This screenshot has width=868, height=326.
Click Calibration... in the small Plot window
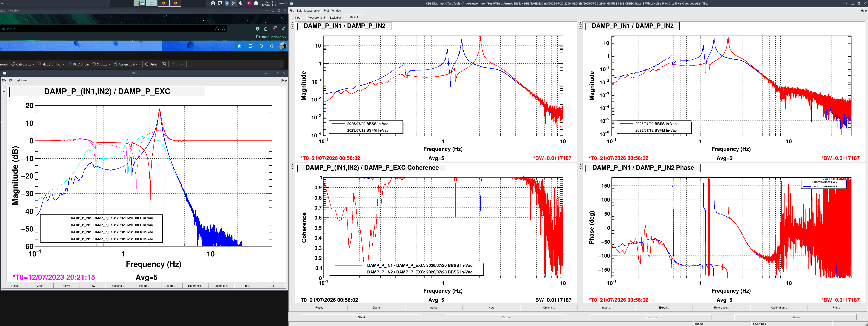tap(221, 285)
